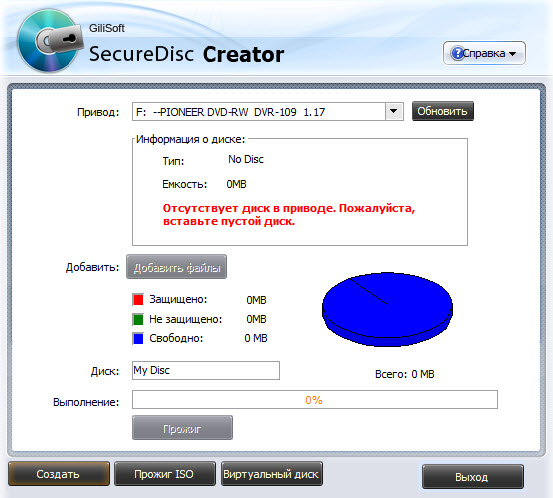Click the blue question mark help icon
The width and height of the screenshot is (553, 498).
[457, 53]
